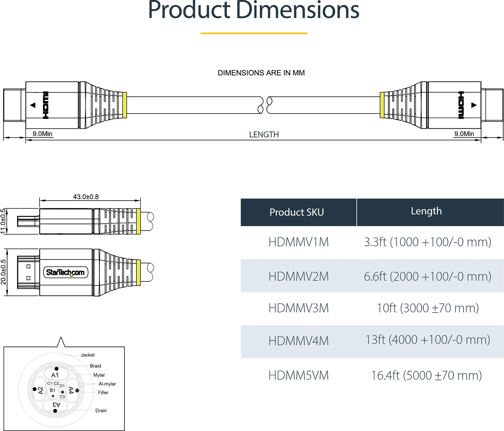The image size is (504, 431).
Task: Click the StarTech.com logo on the connector body
Action: (x=65, y=272)
